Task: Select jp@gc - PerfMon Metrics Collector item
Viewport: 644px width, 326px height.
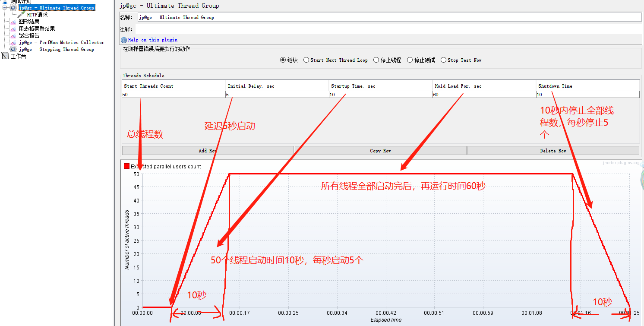Action: 61,42
